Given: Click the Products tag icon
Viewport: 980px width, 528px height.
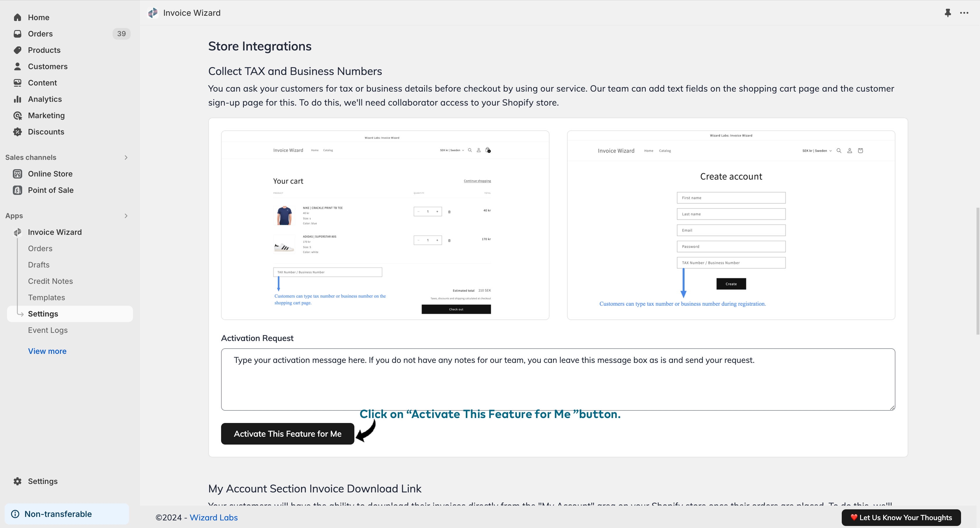Looking at the screenshot, I should tap(17, 50).
